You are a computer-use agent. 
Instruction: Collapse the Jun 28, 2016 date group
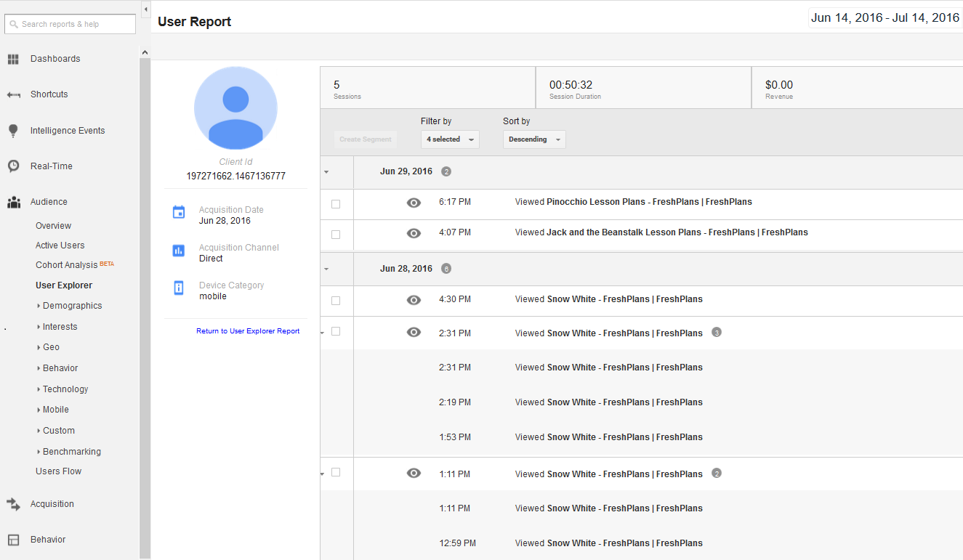[326, 269]
